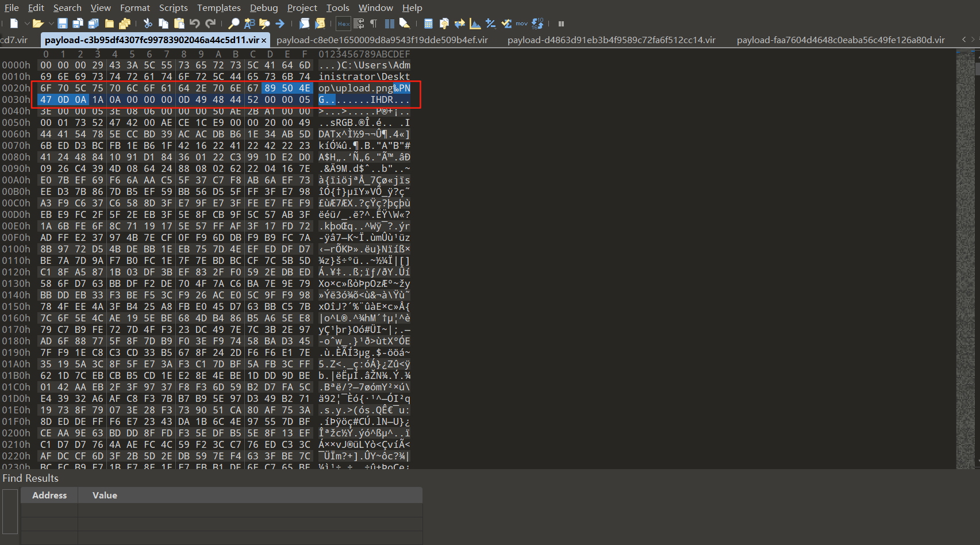This screenshot has height=545, width=980.
Task: Open the Find magnifying glass tool
Action: click(233, 24)
